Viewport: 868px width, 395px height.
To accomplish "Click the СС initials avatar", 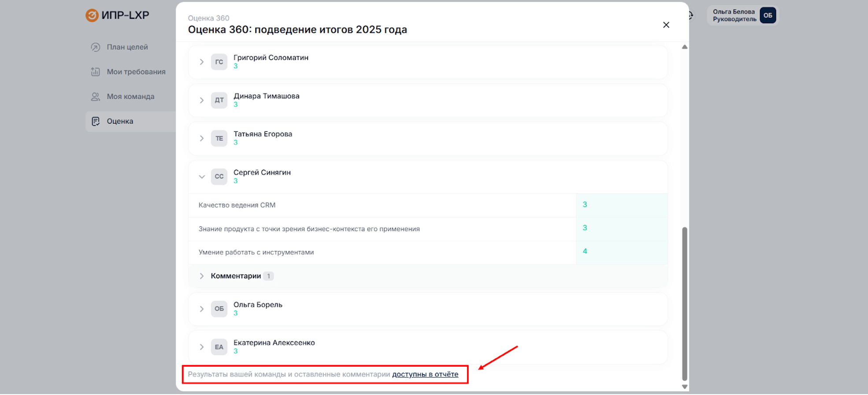I will point(219,177).
